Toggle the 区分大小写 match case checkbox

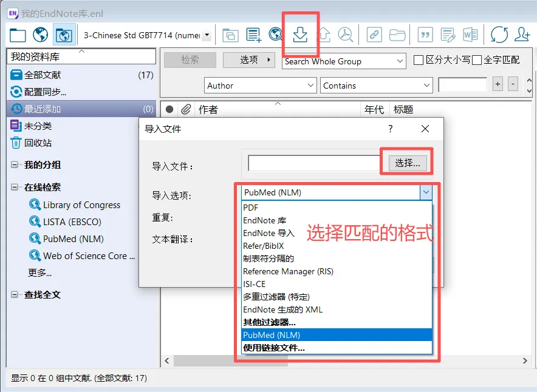418,60
